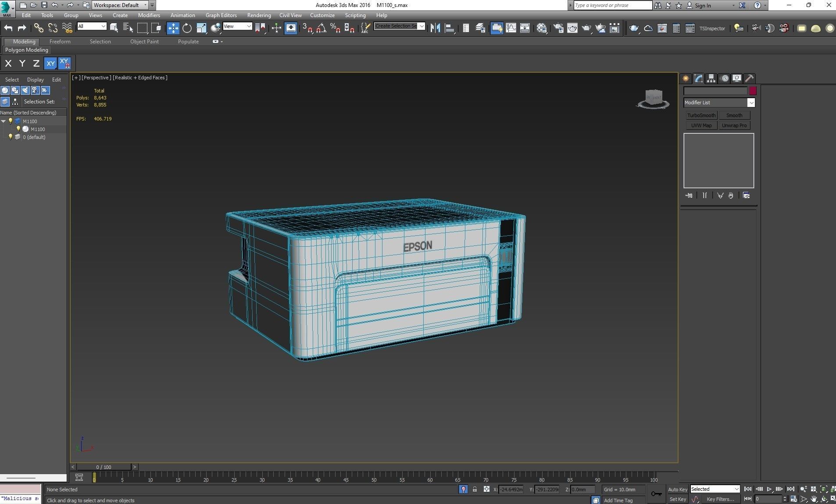Open the Material Editor icon

[x=542, y=28]
